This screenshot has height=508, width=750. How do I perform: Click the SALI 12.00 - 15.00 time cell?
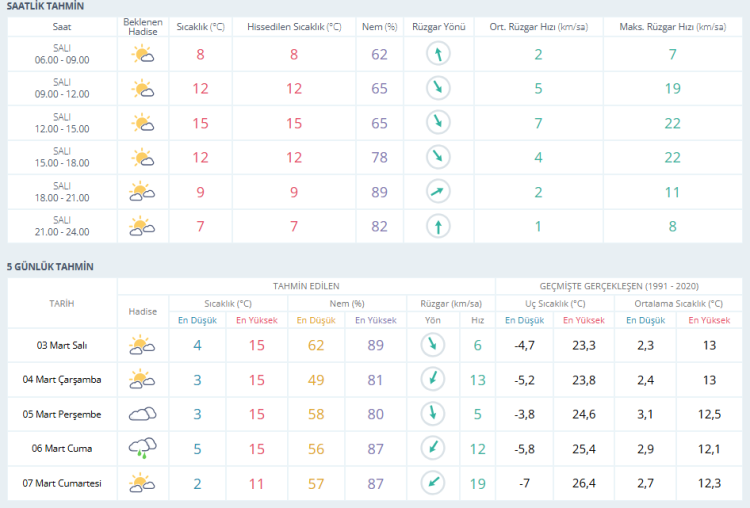pos(62,123)
